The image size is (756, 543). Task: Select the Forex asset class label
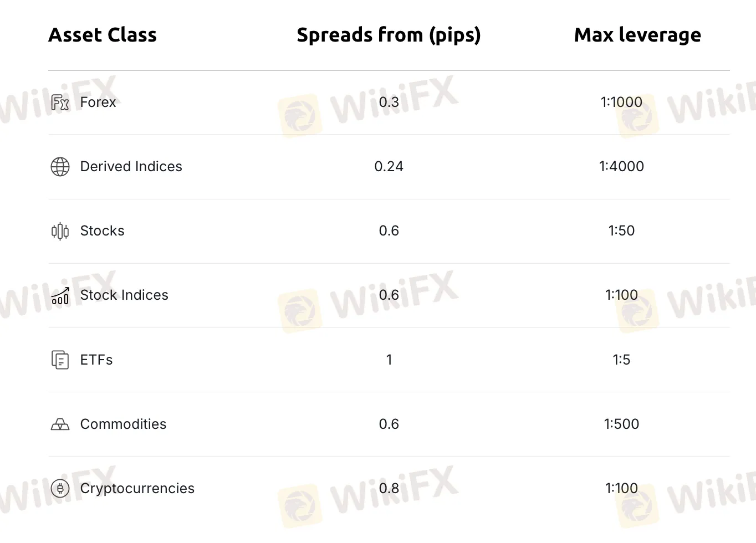pyautogui.click(x=98, y=103)
